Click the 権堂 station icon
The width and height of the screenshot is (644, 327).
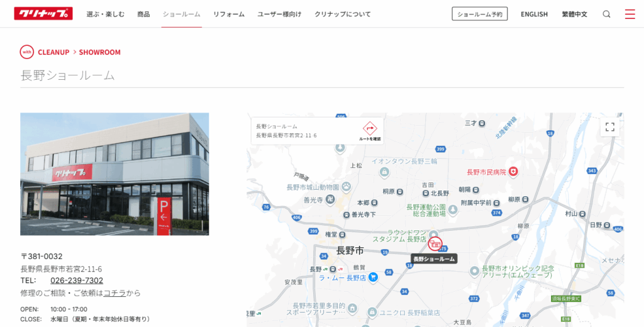coord(342,235)
